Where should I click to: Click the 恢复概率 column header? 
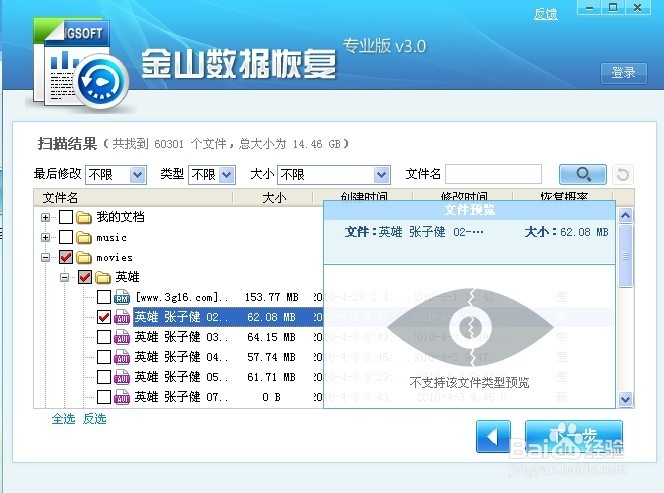pyautogui.click(x=563, y=196)
